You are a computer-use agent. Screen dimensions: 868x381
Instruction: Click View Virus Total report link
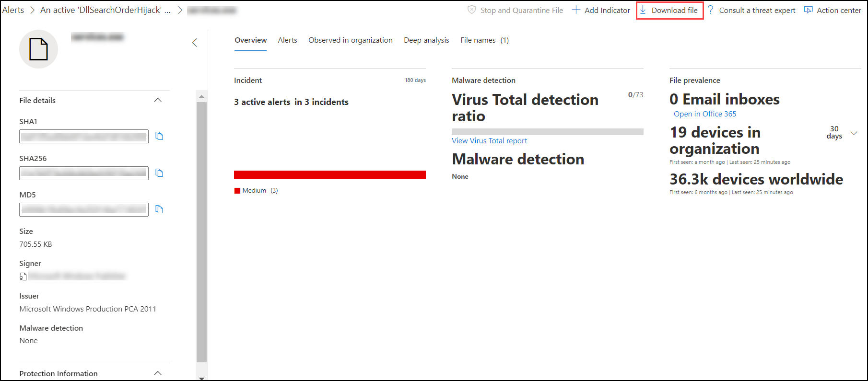pyautogui.click(x=489, y=141)
